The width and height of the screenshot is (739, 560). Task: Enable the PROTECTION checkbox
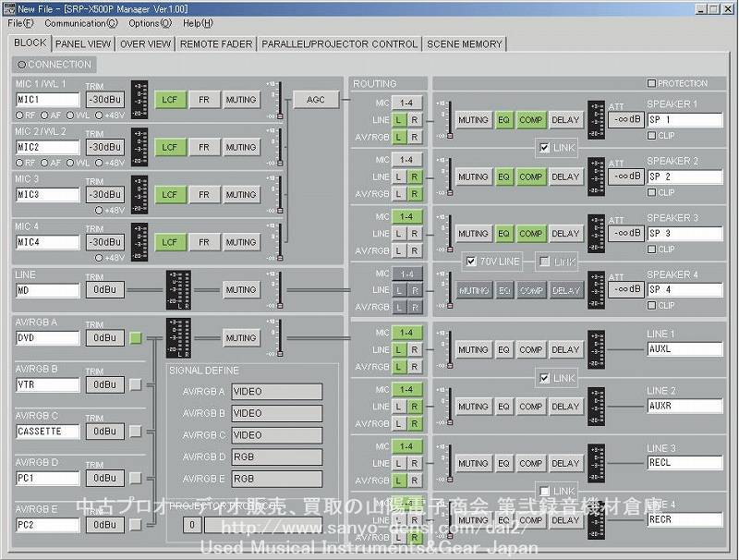(652, 83)
